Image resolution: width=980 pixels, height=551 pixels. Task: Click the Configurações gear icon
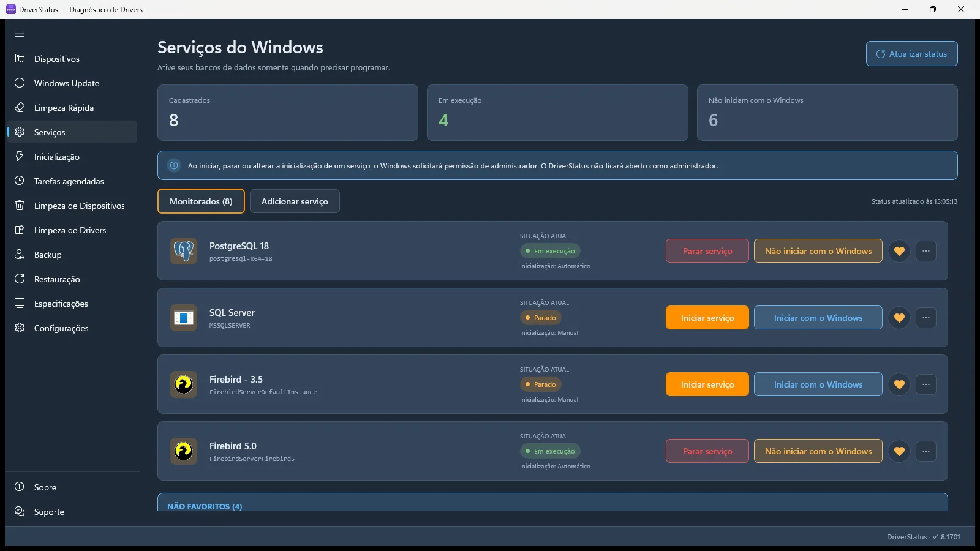[x=20, y=328]
